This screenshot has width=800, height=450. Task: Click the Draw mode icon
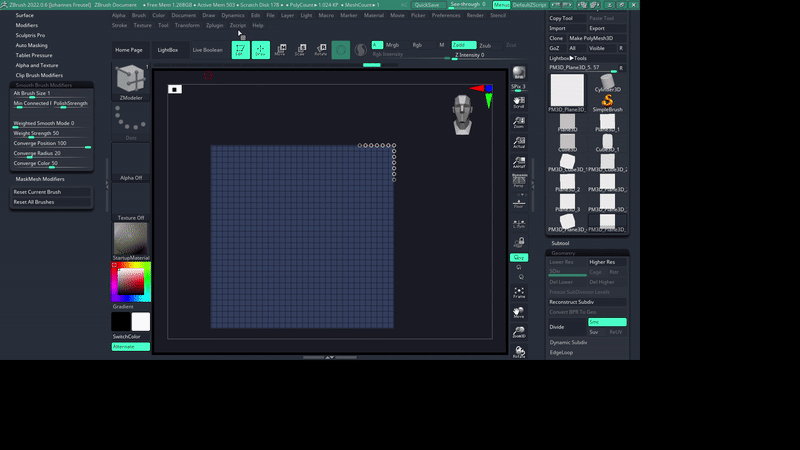pyautogui.click(x=260, y=50)
